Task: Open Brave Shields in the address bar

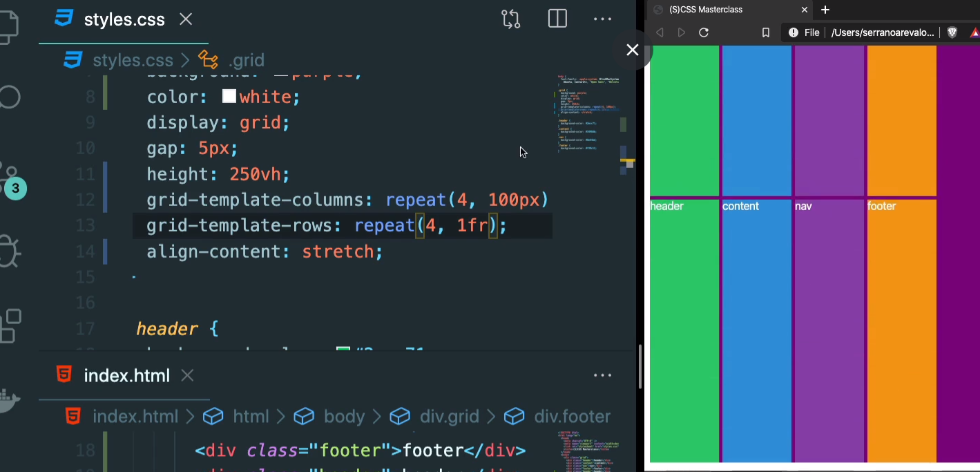Action: (952, 32)
